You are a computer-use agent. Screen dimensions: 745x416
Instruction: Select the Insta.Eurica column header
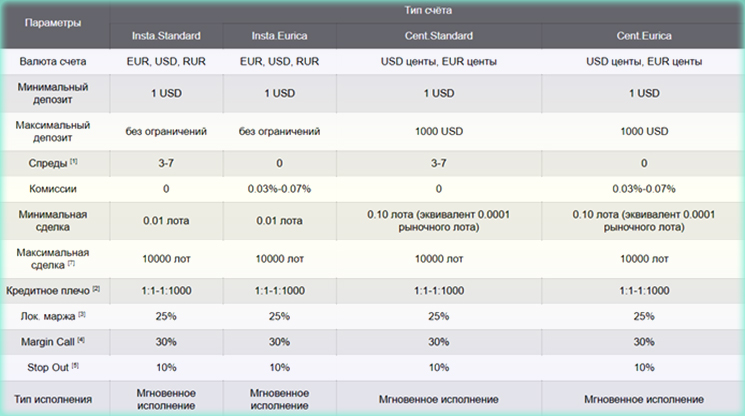click(x=280, y=36)
